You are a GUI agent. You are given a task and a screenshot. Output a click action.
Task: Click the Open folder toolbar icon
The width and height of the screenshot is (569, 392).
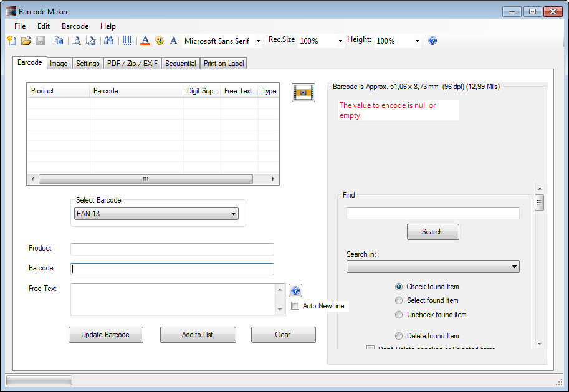tap(26, 41)
